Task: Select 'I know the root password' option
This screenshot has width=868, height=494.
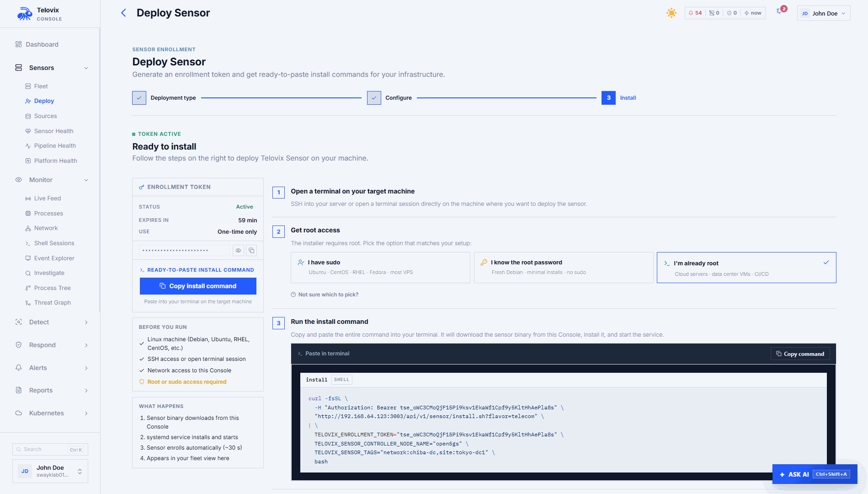Action: coord(564,267)
